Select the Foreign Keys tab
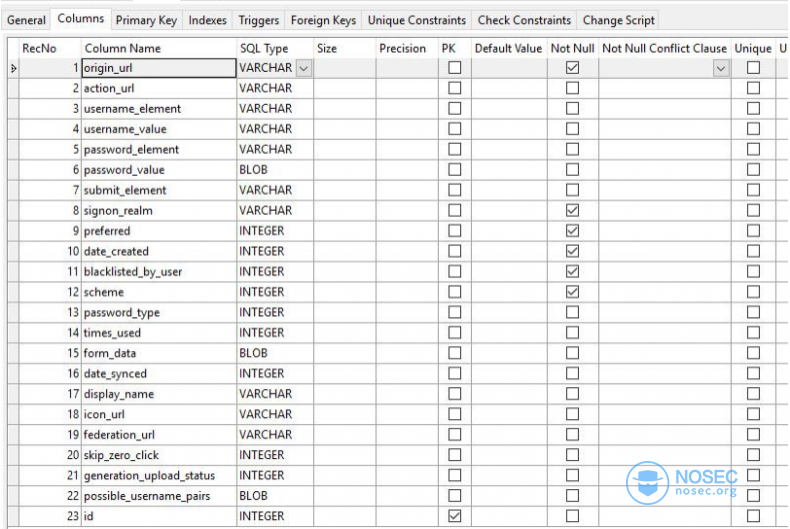Viewport: 790px width, 529px height. tap(323, 20)
